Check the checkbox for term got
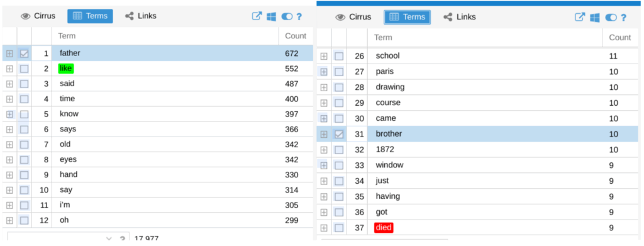 (x=339, y=212)
